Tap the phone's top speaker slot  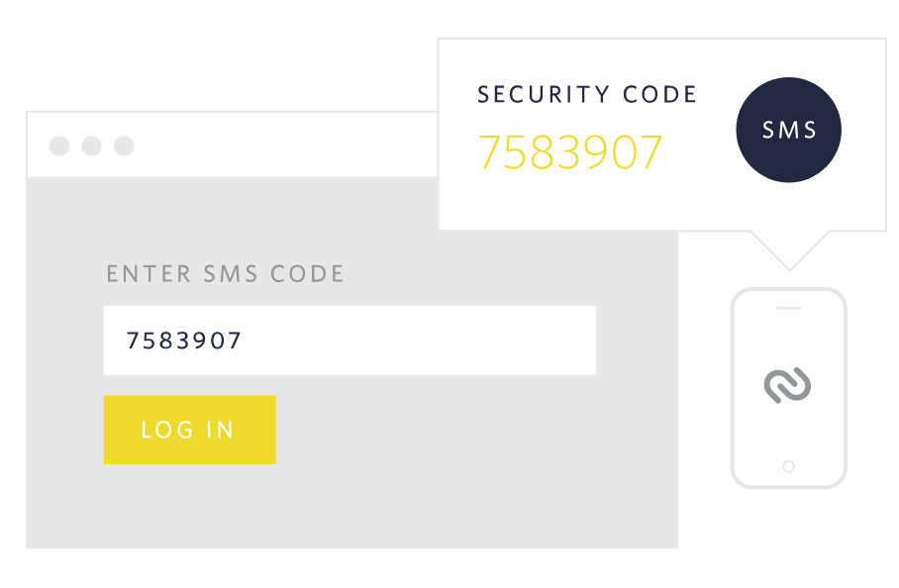pyautogui.click(x=788, y=308)
